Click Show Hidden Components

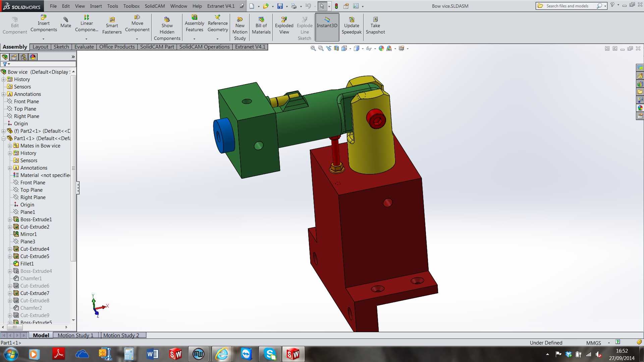tap(167, 29)
